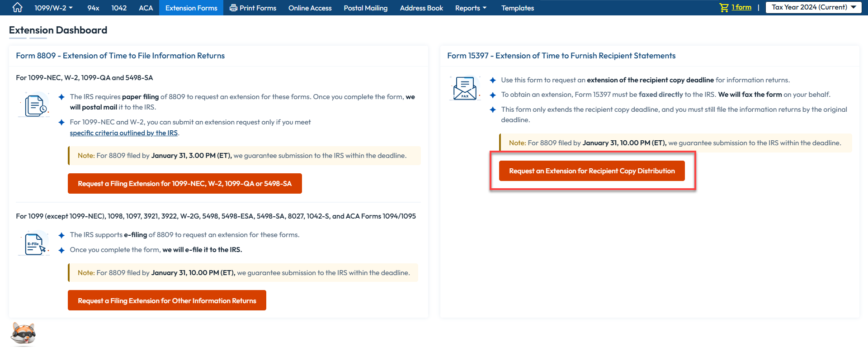Open the ACA menu
Screen dimensions: 868x357
[x=146, y=8]
